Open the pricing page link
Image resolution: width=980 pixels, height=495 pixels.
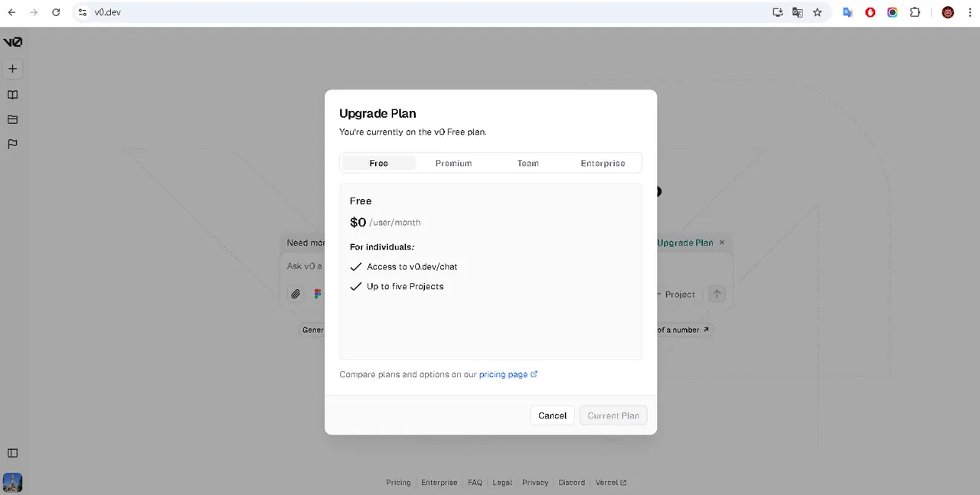pyautogui.click(x=508, y=374)
